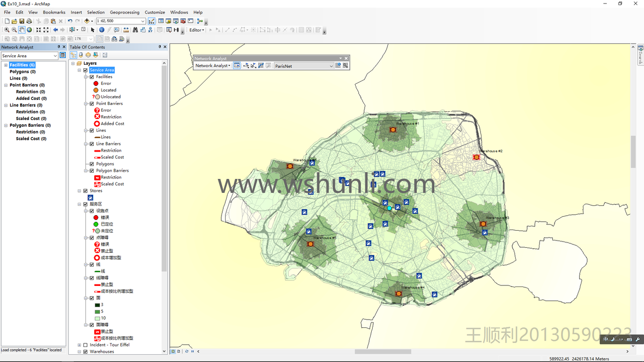This screenshot has width=644, height=362.
Task: Open the Geoprocessing menu
Action: pyautogui.click(x=124, y=12)
